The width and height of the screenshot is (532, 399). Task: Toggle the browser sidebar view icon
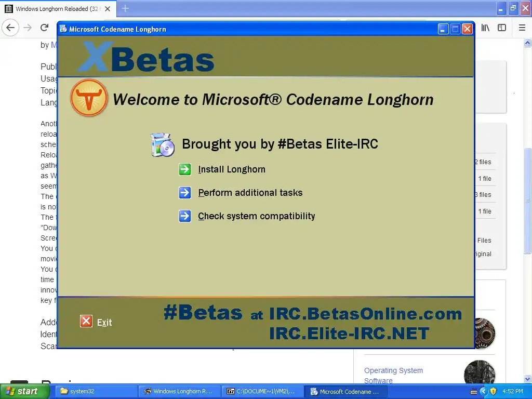[x=502, y=28]
